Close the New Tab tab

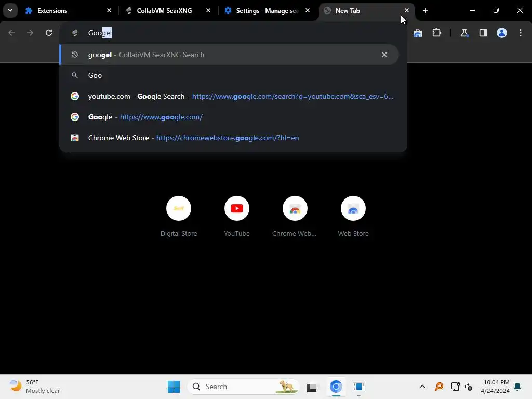point(406,11)
